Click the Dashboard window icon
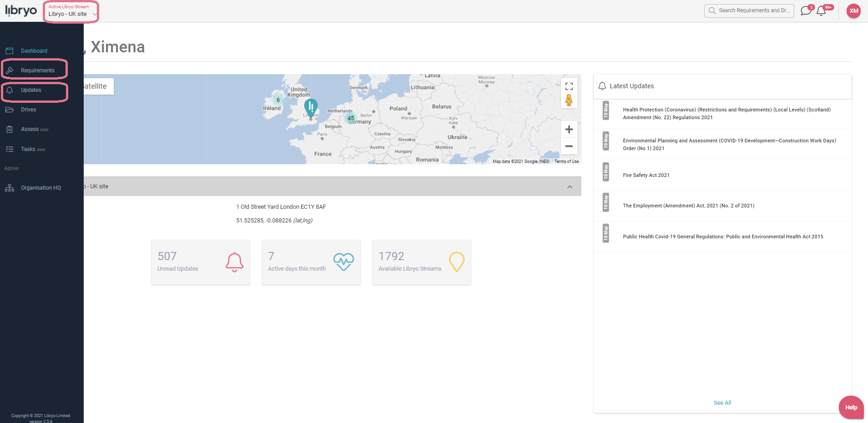 pyautogui.click(x=10, y=51)
